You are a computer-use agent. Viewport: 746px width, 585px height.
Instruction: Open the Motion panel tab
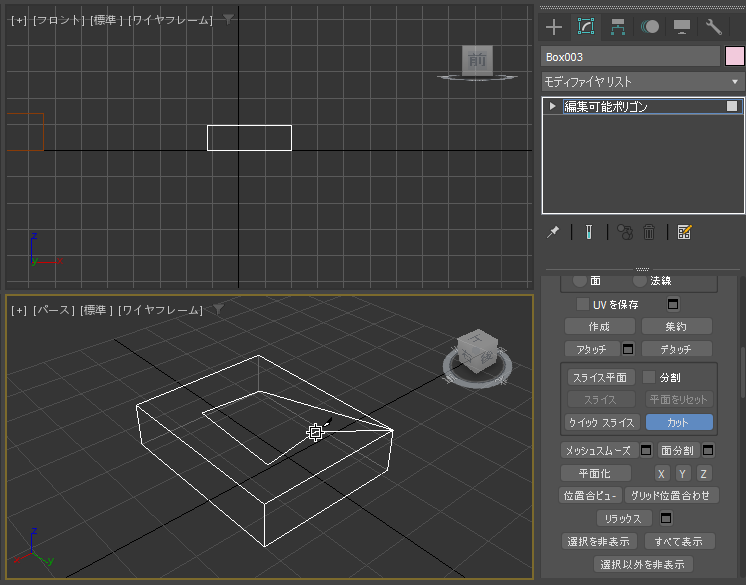(x=649, y=27)
